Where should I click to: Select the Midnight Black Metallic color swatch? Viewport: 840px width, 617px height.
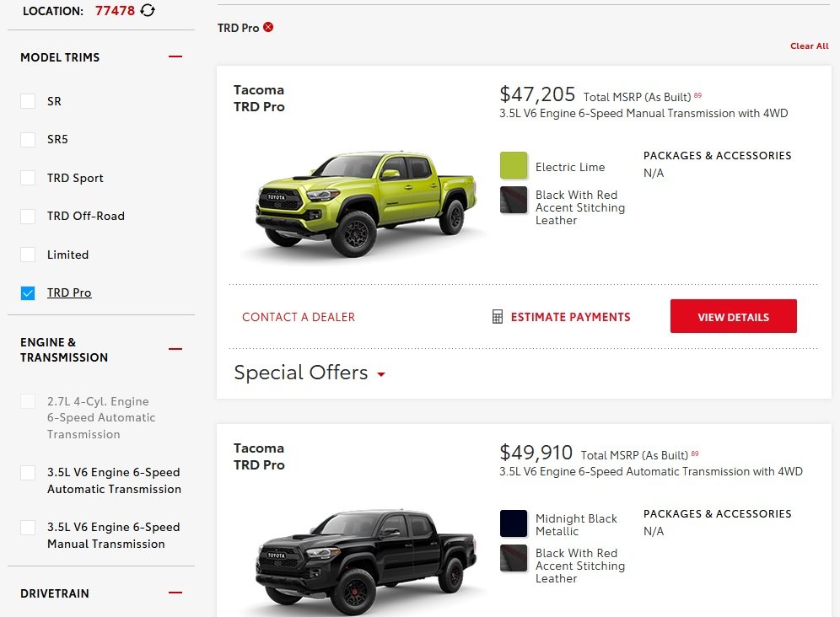coord(514,523)
